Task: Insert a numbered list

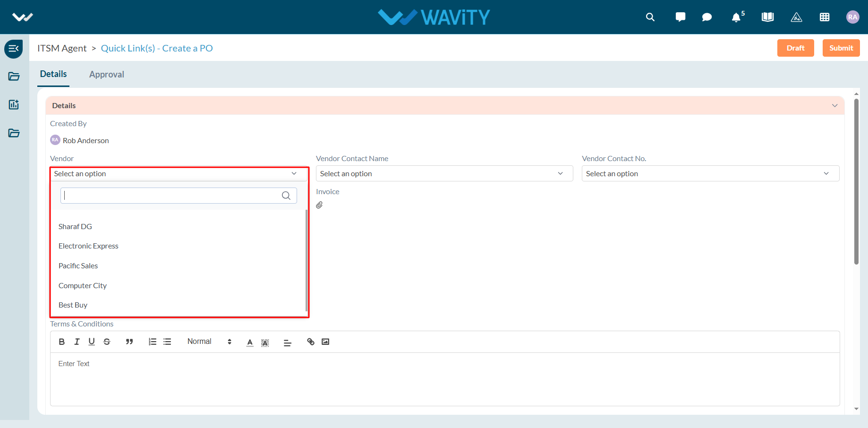Action: click(152, 342)
